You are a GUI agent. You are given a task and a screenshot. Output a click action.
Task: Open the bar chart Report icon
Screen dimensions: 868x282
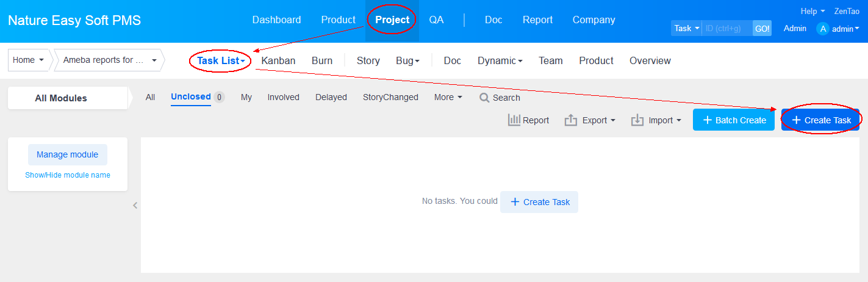[x=514, y=120]
